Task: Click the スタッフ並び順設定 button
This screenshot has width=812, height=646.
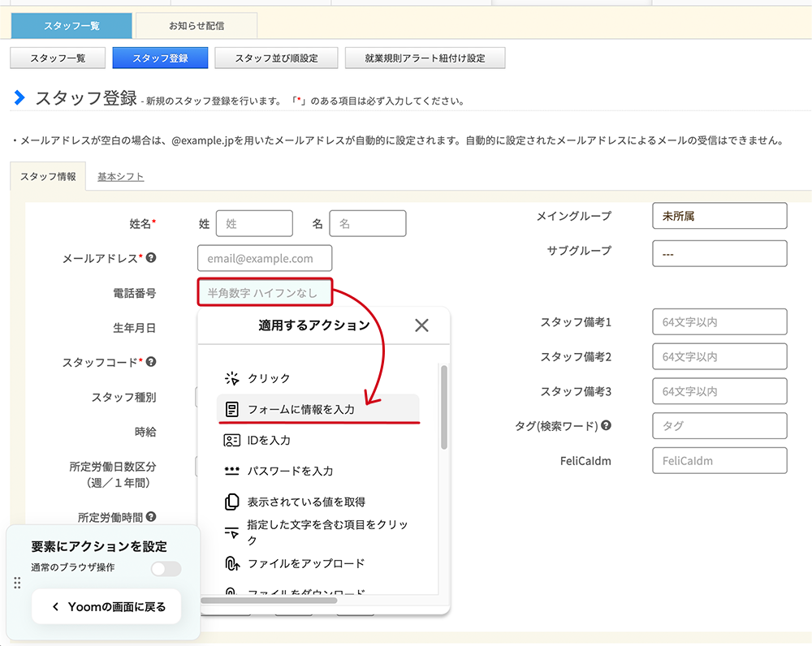Action: point(276,58)
